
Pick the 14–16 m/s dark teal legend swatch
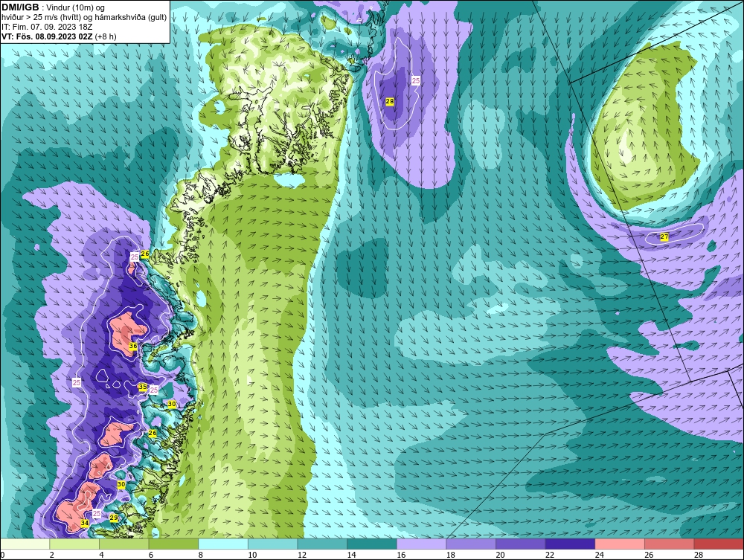[371, 544]
